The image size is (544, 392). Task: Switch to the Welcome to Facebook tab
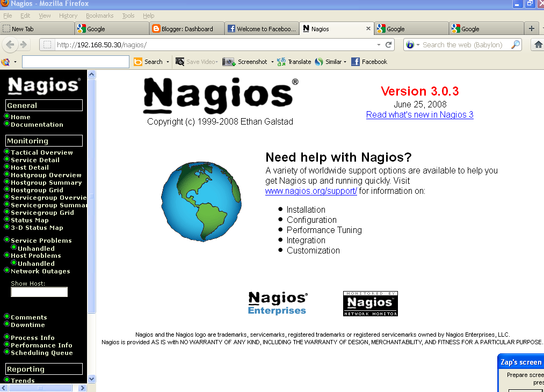(x=262, y=29)
